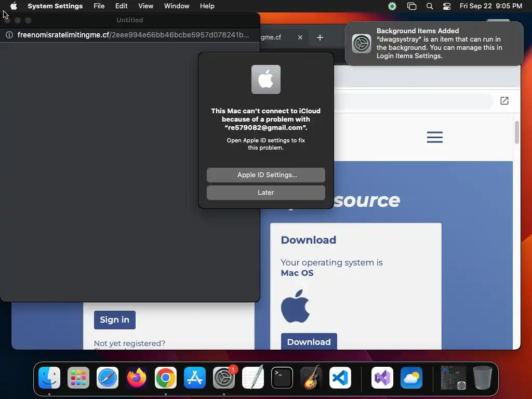Click the green gear menu bar icon

tap(392, 6)
